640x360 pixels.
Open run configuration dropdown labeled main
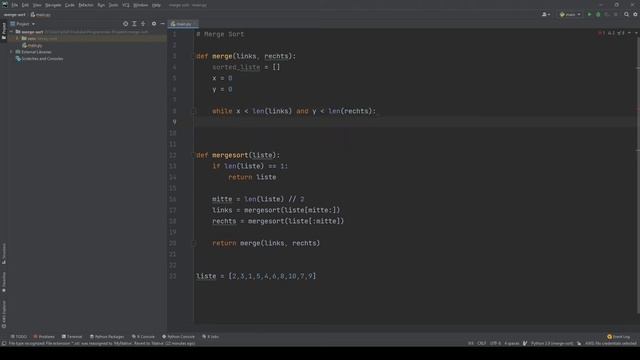570,14
